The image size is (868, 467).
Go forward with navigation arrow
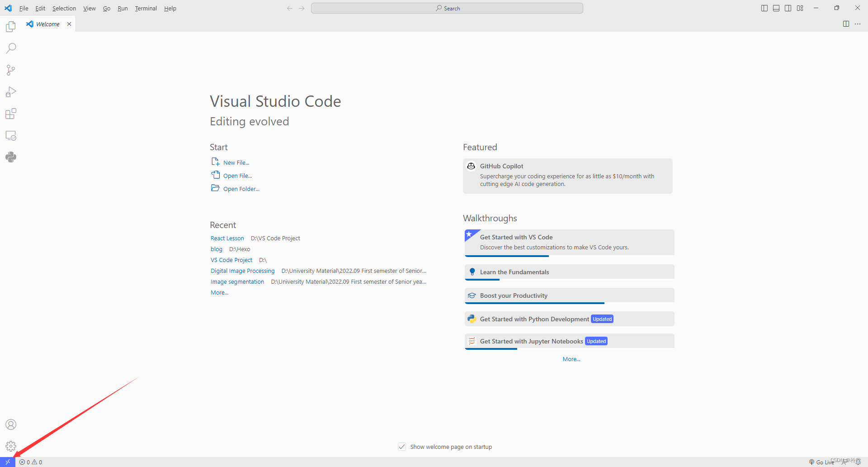[x=302, y=8]
